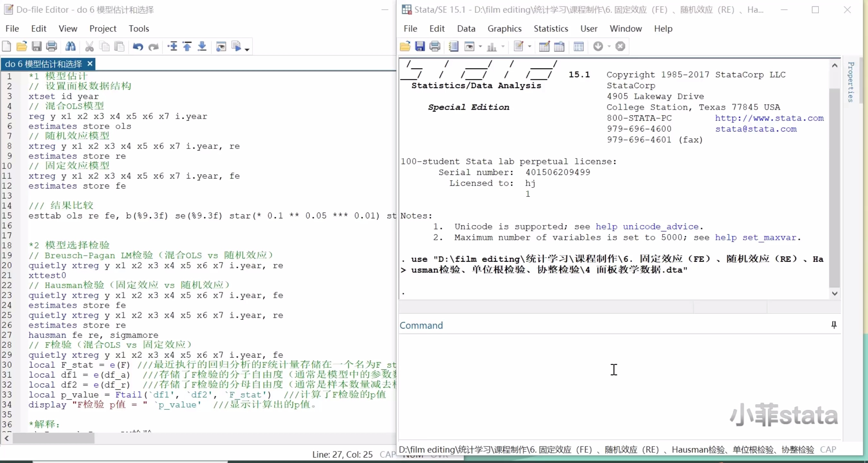Expand the Do-file Editor dropdown arrow in Stata
This screenshot has width=868, height=463.
[529, 47]
